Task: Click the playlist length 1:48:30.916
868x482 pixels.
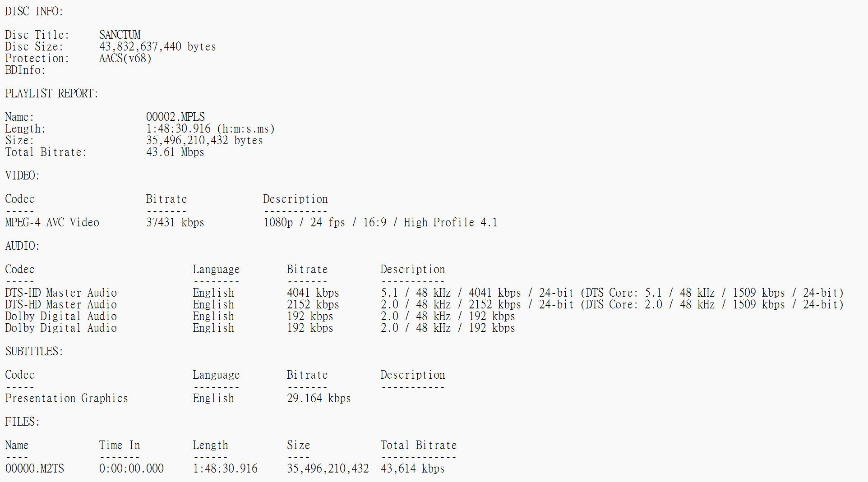Action: tap(178, 129)
